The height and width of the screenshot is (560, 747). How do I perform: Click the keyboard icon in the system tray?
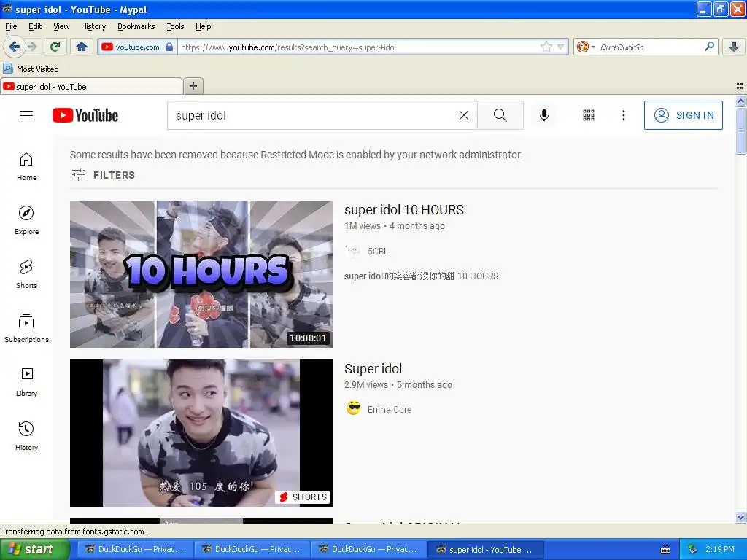[x=665, y=550]
